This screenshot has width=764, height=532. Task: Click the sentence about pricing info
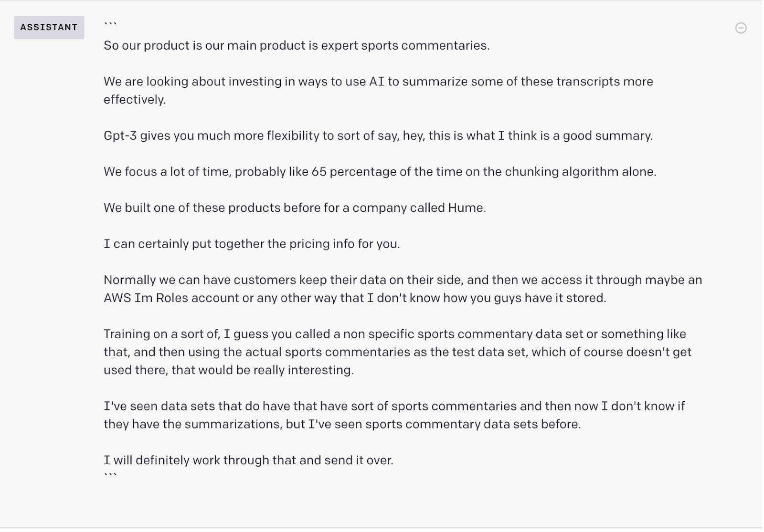point(252,244)
